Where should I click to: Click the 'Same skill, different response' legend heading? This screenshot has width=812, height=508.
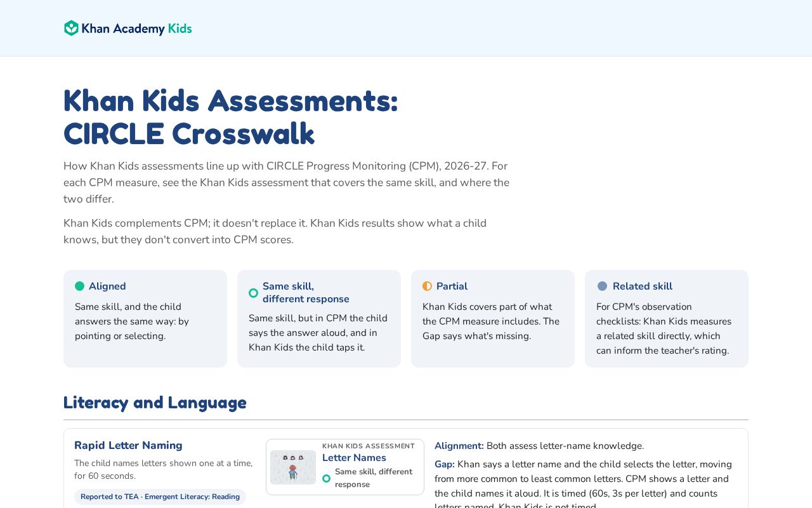point(306,293)
